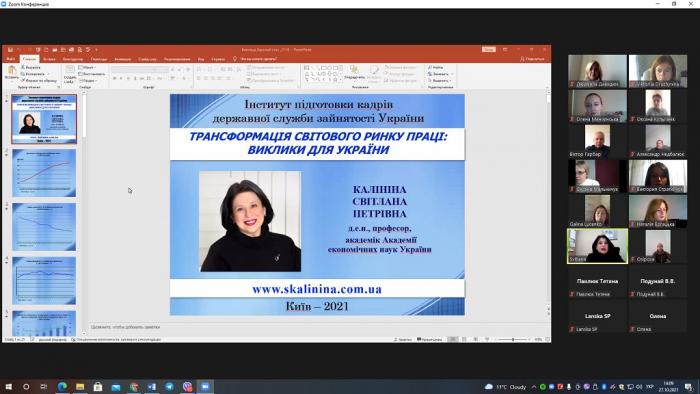
Task: Switch to Normal view in status bar
Action: [453, 340]
